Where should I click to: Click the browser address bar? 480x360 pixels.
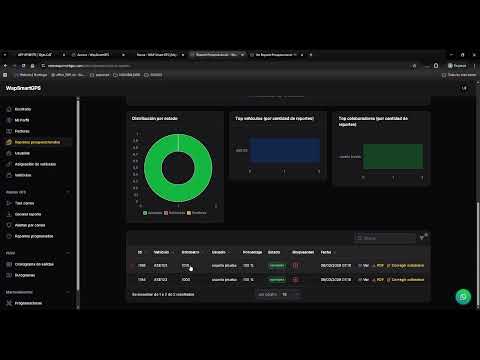(x=227, y=66)
